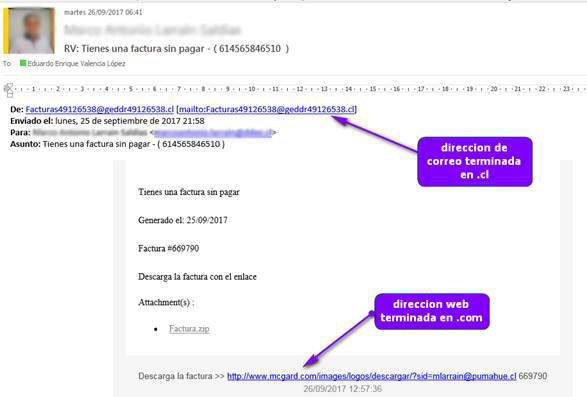The width and height of the screenshot is (587, 397).
Task: Click the sender's profile photo
Action: (29, 30)
